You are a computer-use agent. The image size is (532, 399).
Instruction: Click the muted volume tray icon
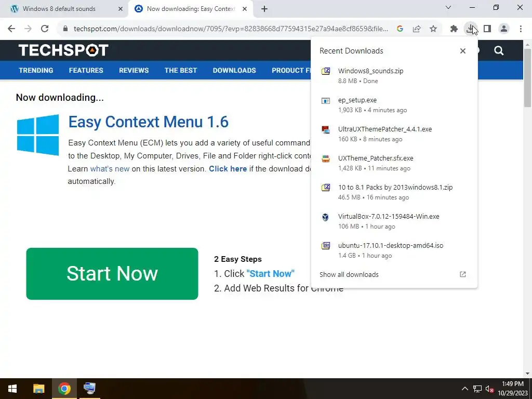[x=489, y=389]
